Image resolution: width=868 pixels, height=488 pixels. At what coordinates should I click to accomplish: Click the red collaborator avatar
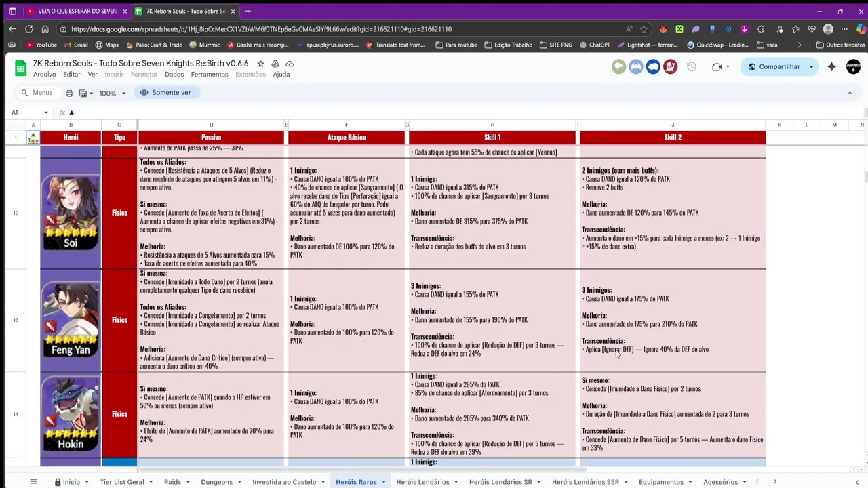(670, 66)
